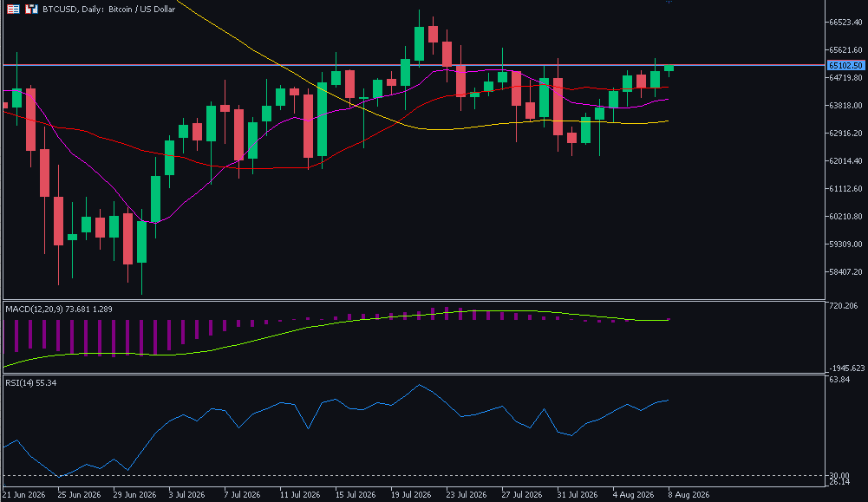Click the 64719.80 price scale label

845,77
